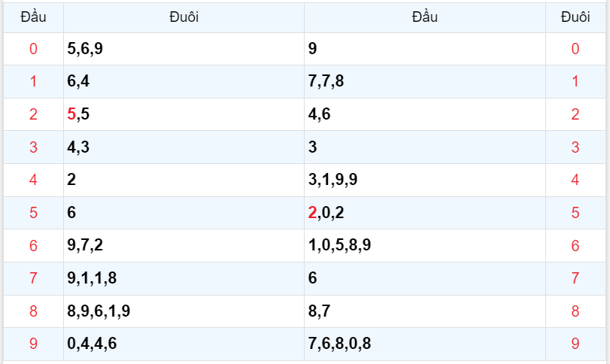Click the '4,6' cell in row 2
The width and height of the screenshot is (610, 364).
(319, 114)
